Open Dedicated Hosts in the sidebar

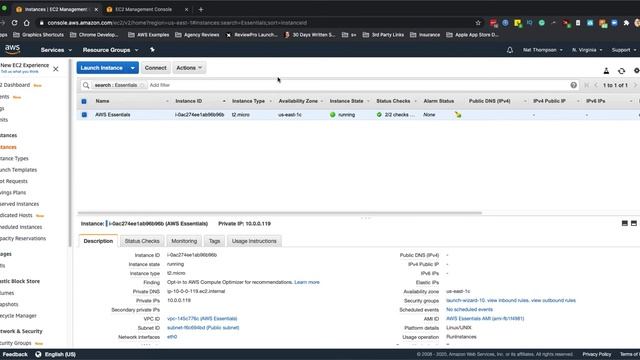point(16,215)
